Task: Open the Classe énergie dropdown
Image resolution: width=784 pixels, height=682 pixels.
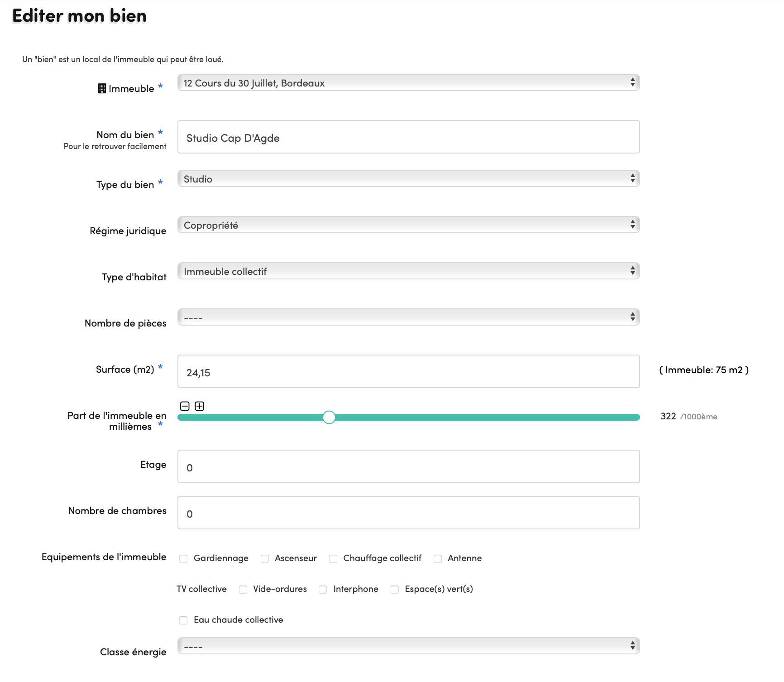Action: tap(408, 646)
